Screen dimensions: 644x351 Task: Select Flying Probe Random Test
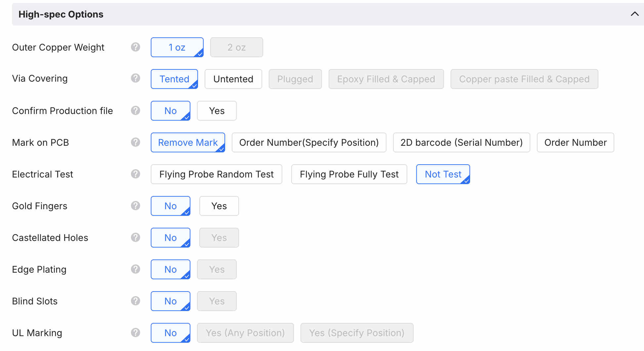click(216, 174)
